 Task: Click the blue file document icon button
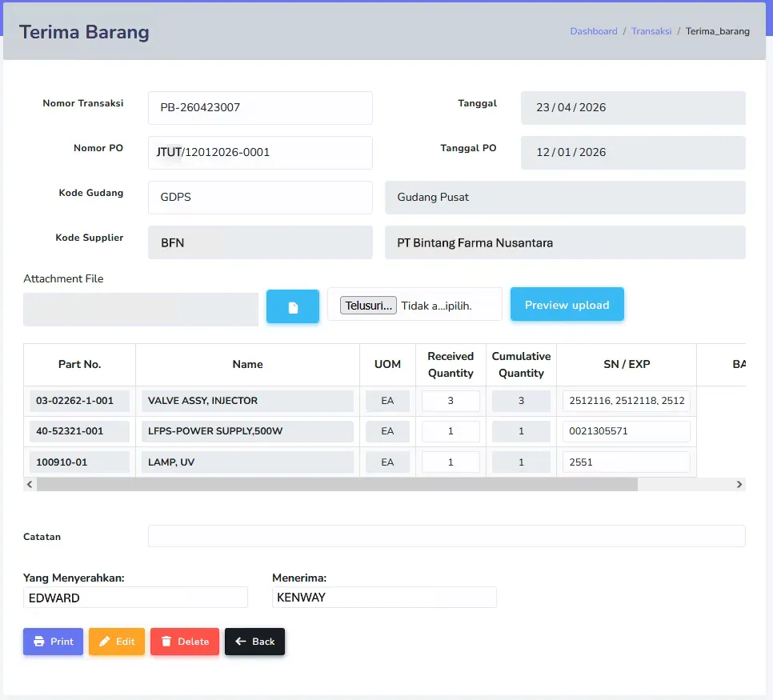[293, 306]
